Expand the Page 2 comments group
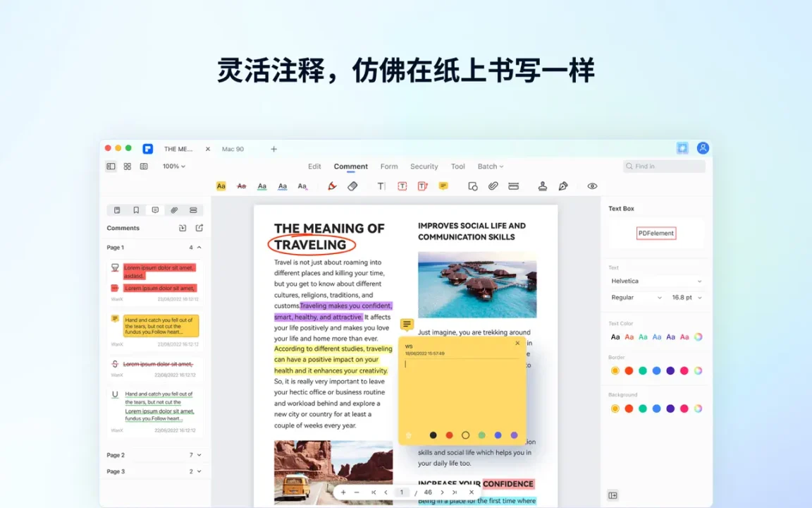 tap(199, 455)
